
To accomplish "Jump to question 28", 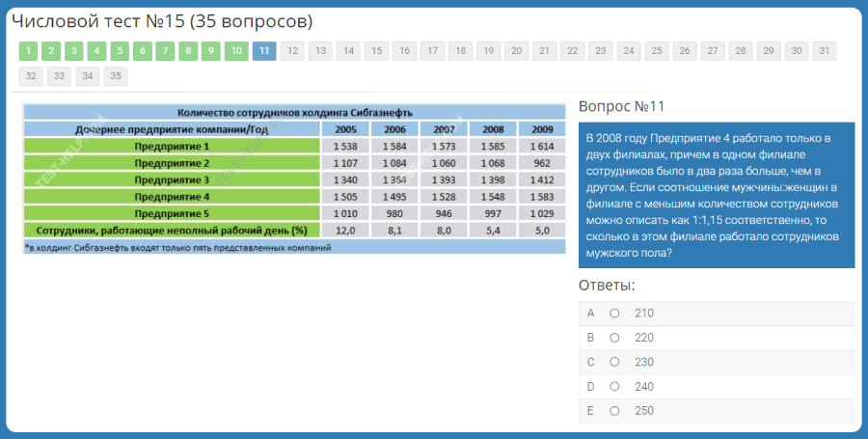I will pos(741,51).
